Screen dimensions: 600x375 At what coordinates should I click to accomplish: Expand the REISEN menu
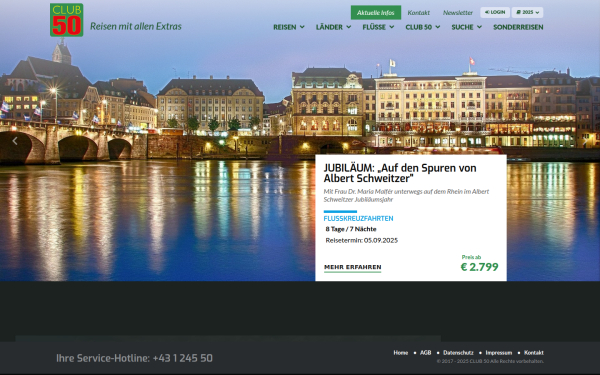[289, 27]
